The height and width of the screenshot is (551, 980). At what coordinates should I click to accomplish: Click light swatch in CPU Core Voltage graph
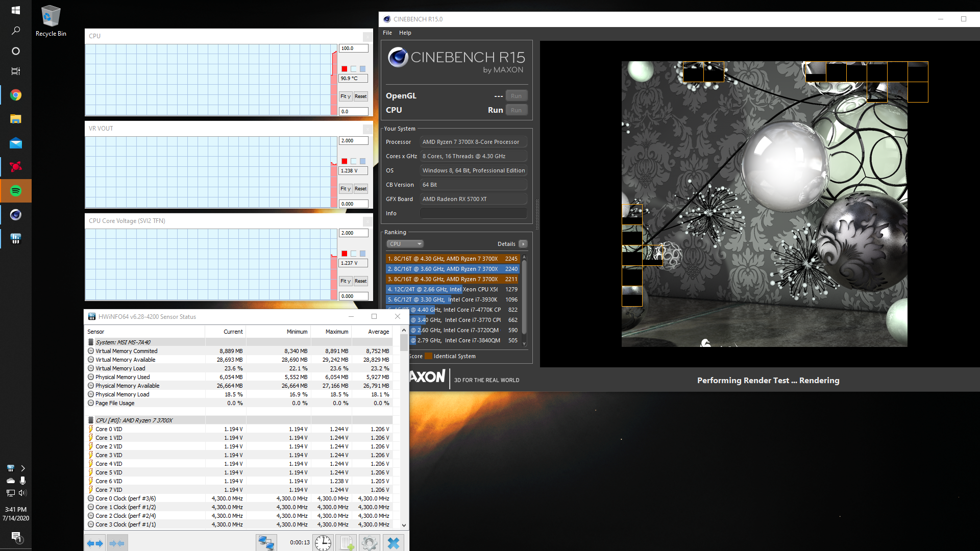pos(353,254)
